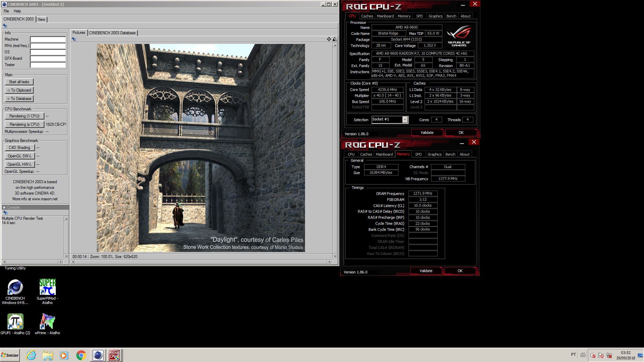This screenshot has width=644, height=362.
Task: Click the pin icon in Console panel
Action: [x=5, y=213]
